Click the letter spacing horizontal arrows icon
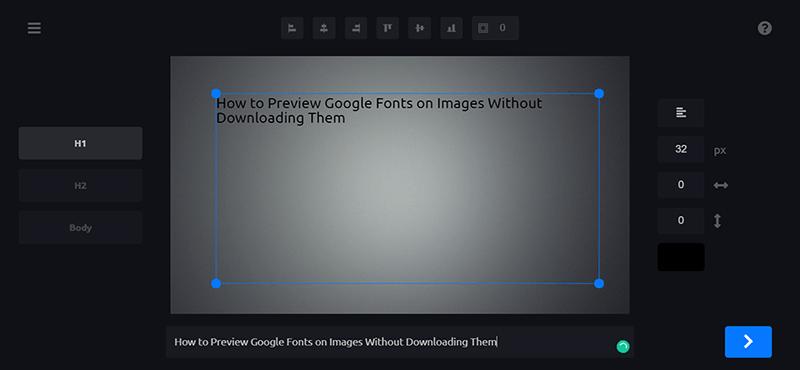Image resolution: width=800 pixels, height=370 pixels. (720, 185)
